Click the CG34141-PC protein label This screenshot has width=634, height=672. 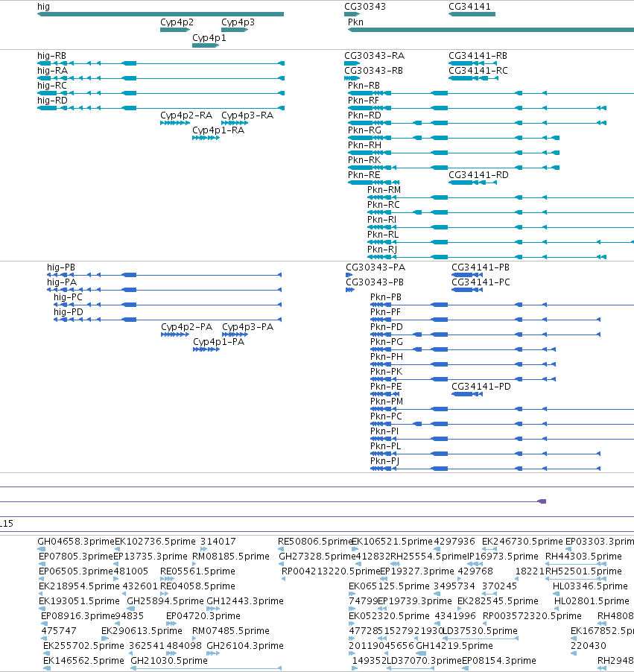tap(481, 282)
